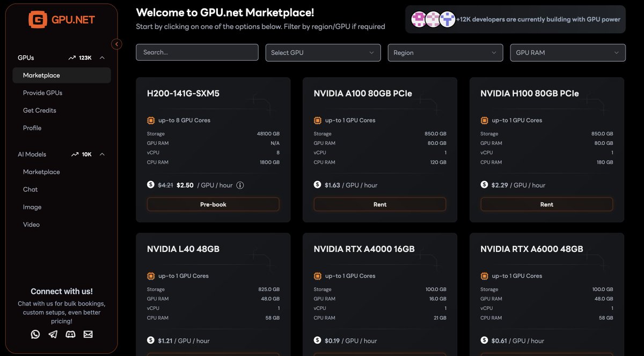Click the search input field

(197, 53)
